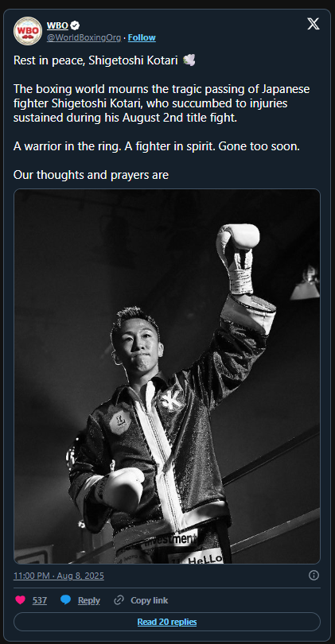Screen dimensions: 335x644
Task: Open the black and white boxer photo
Action: (167, 376)
